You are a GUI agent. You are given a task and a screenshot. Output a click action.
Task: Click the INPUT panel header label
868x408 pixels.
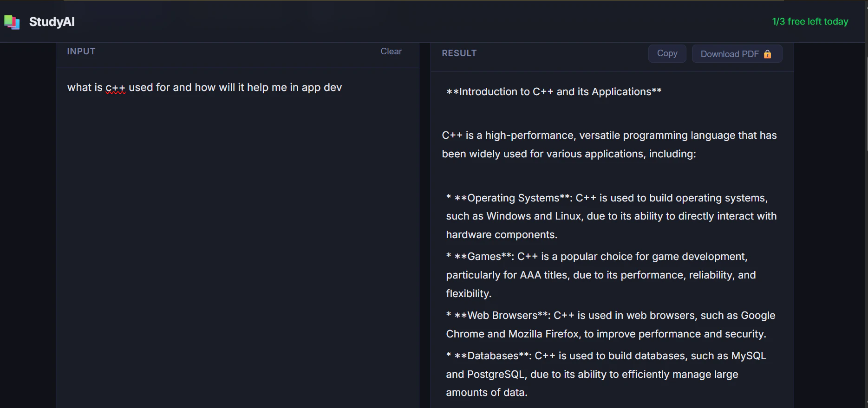pyautogui.click(x=81, y=52)
